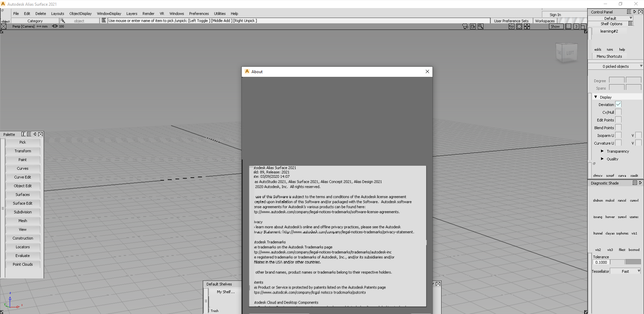Close the Palette panel with X icon
The width and height of the screenshot is (644, 314).
tap(41, 134)
